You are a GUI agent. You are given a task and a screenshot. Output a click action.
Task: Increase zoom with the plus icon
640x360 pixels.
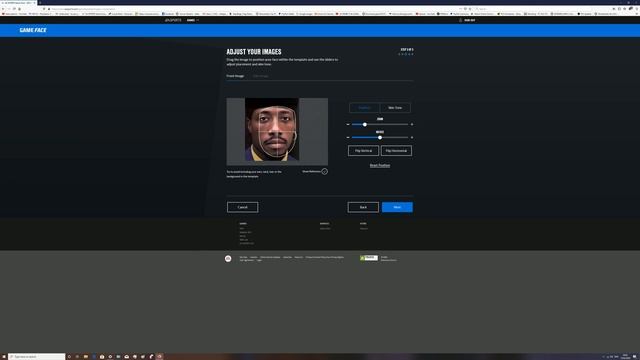[x=412, y=124]
